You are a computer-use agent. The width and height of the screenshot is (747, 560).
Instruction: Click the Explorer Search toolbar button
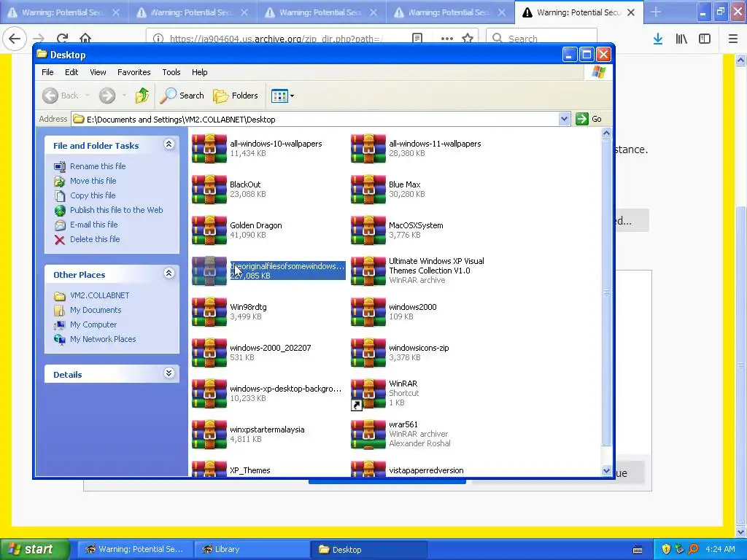182,96
